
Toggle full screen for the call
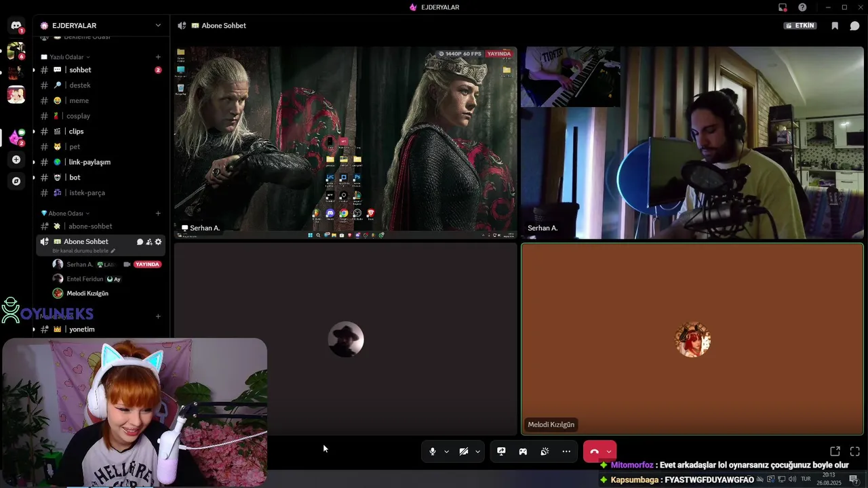[x=855, y=451]
